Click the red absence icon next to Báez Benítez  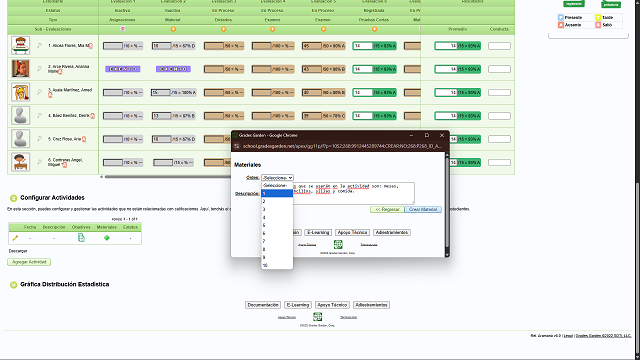93,116
